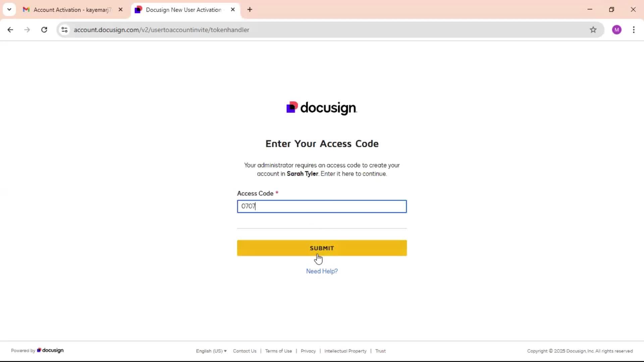Screen dimensions: 644x362
Task: Switch to the Gmail Account Activation tab
Action: coord(72,10)
